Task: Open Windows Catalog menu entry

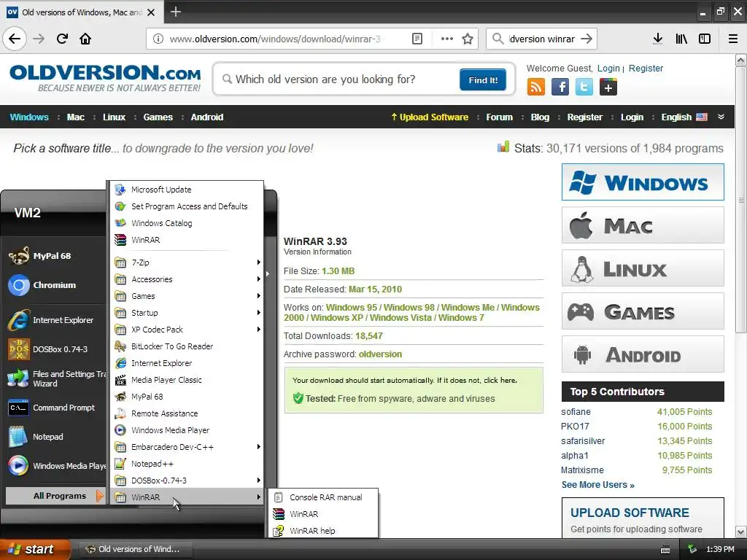Action: 187,223
